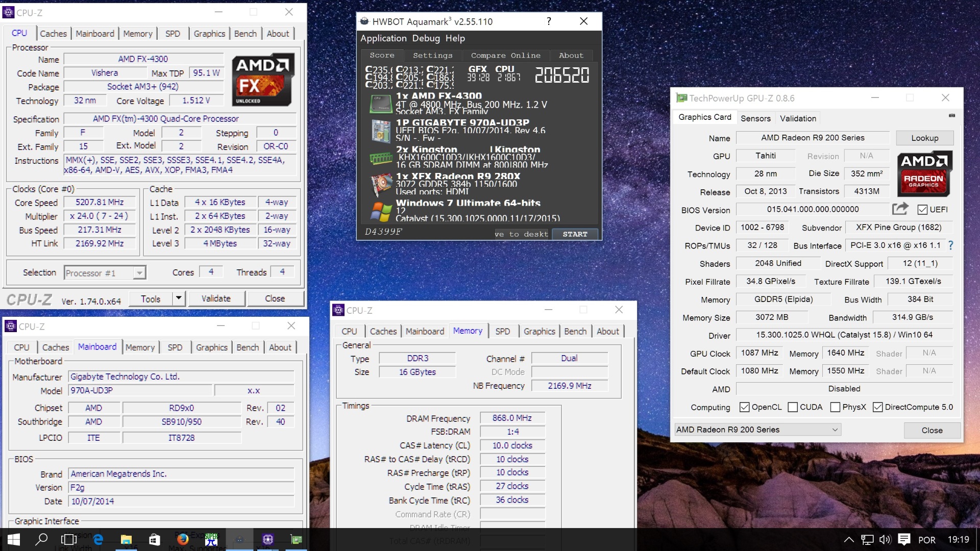
Task: Click the Lookup button in GPU-Z
Action: point(924,138)
